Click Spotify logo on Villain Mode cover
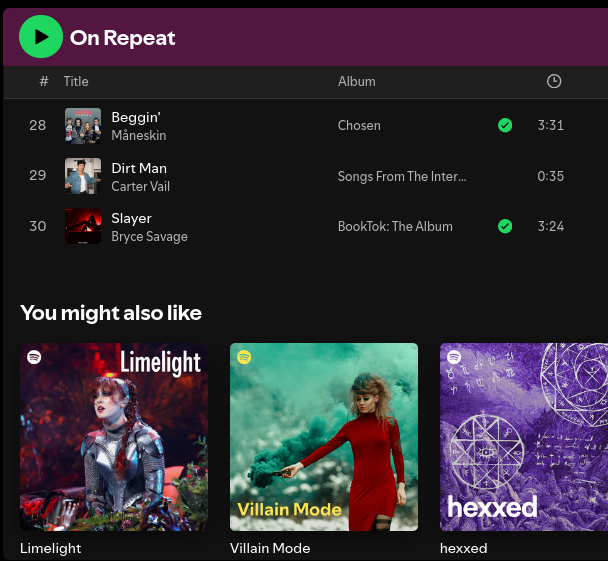The image size is (608, 561). pos(244,357)
